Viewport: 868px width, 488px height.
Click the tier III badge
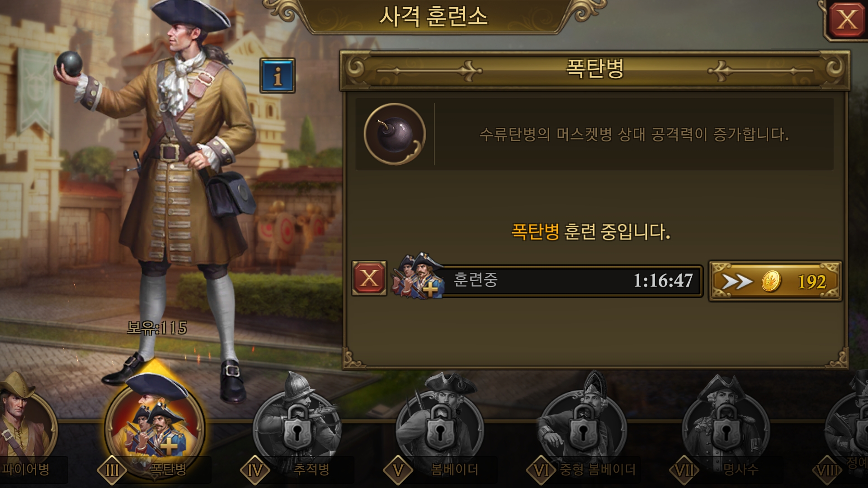[x=112, y=470]
